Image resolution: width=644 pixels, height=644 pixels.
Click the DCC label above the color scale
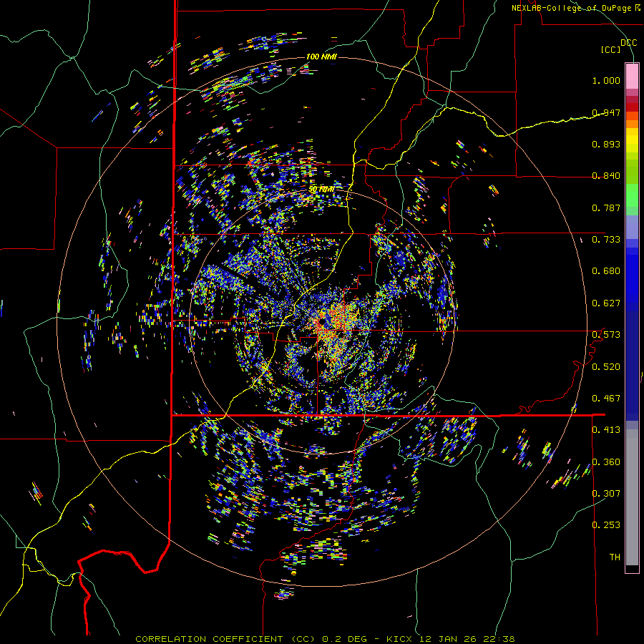628,43
